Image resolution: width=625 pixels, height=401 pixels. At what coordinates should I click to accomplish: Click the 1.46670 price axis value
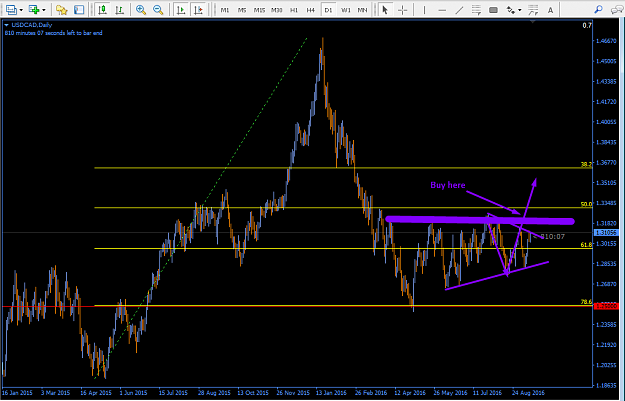(x=606, y=41)
